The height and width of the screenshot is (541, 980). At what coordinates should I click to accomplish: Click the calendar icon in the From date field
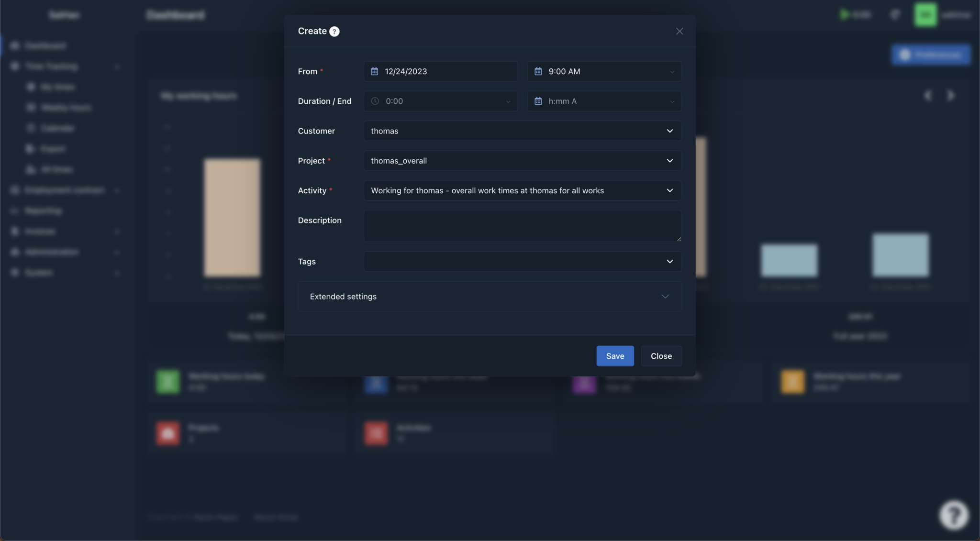coord(376,71)
